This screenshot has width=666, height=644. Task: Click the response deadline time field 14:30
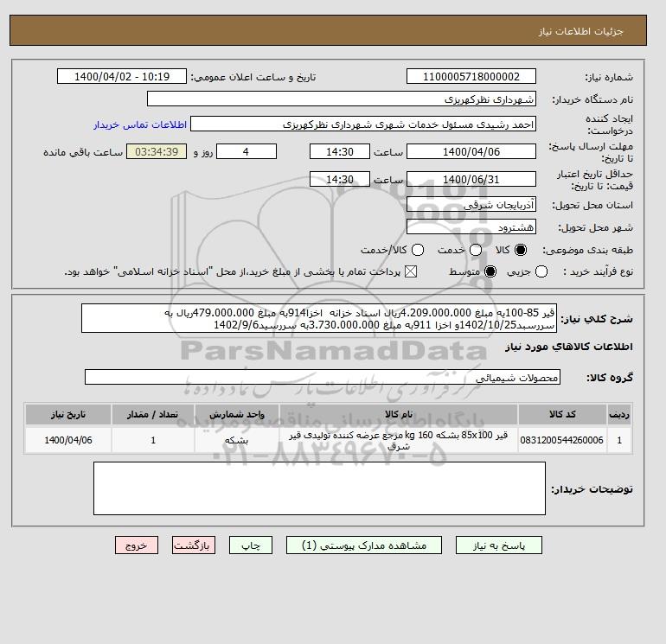[x=340, y=151]
